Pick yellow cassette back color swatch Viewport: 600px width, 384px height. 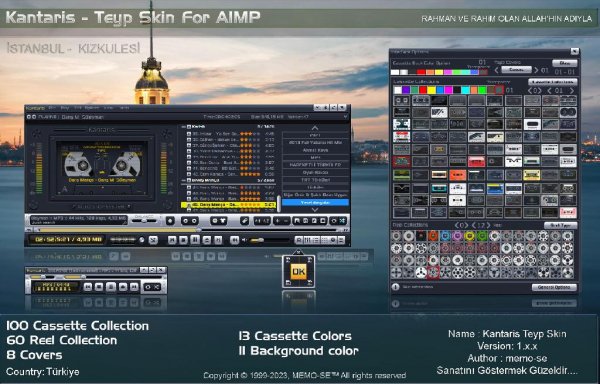pos(439,72)
